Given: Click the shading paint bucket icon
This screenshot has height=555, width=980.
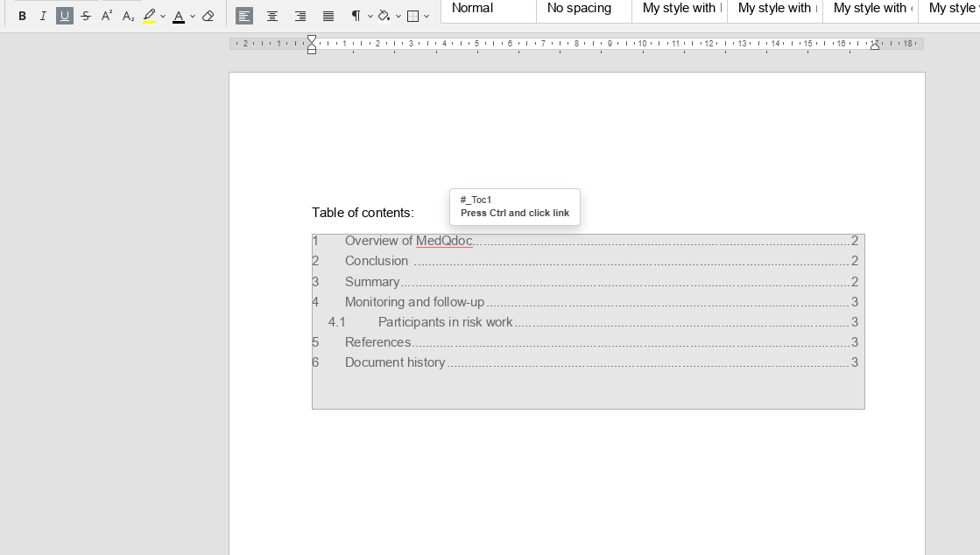Looking at the screenshot, I should [384, 16].
